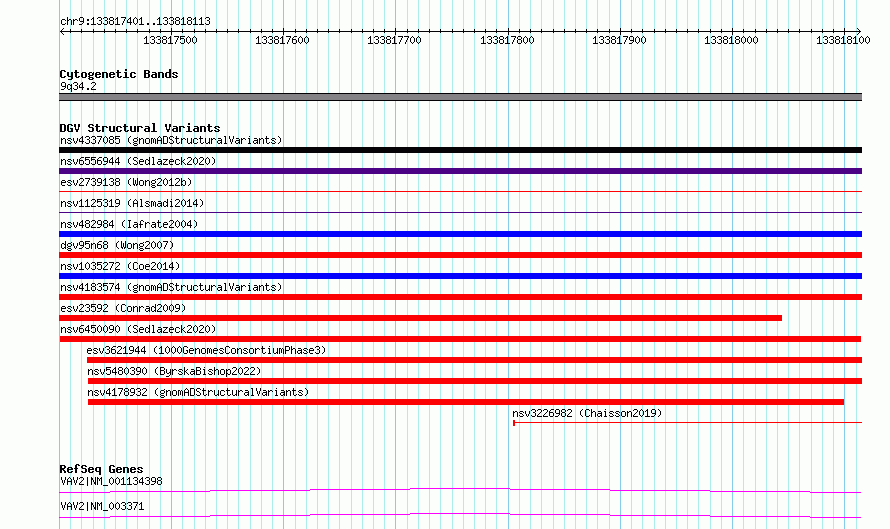Click ruler position 133817800
This screenshot has height=529, width=890.
pyautogui.click(x=507, y=40)
